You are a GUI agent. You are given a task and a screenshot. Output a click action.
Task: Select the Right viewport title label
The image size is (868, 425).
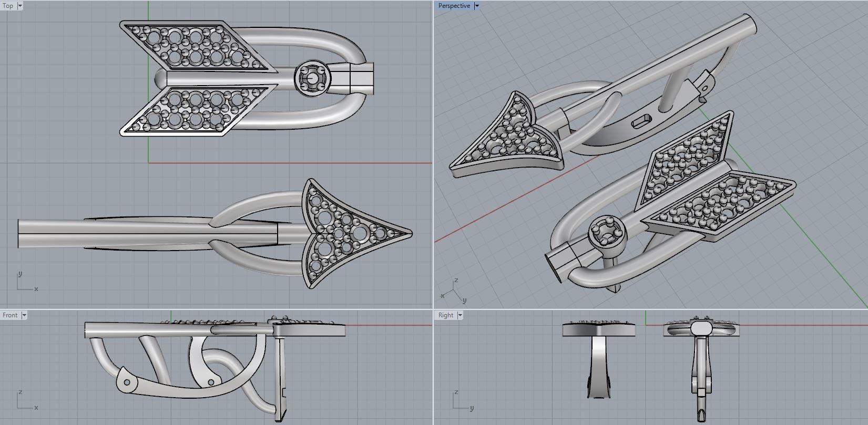tap(446, 315)
